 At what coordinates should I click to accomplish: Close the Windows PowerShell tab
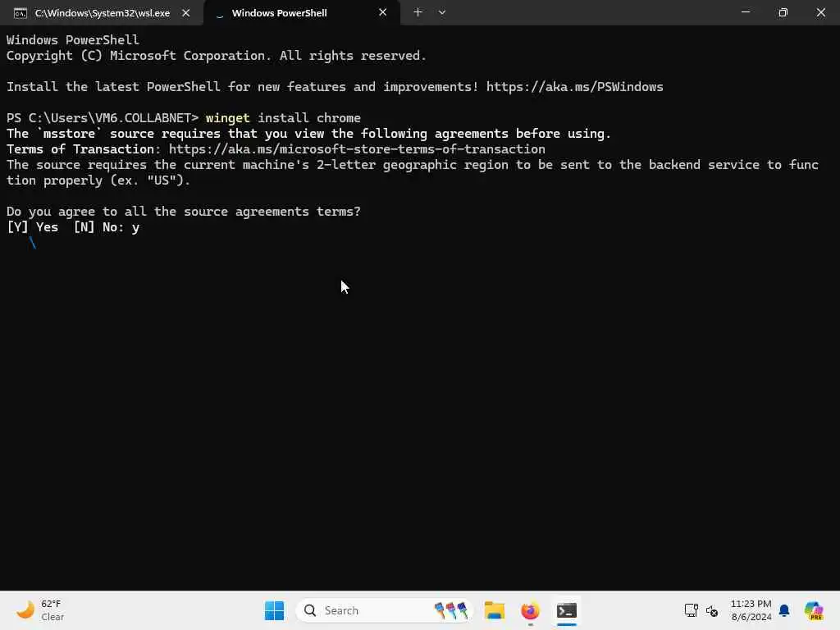(382, 12)
